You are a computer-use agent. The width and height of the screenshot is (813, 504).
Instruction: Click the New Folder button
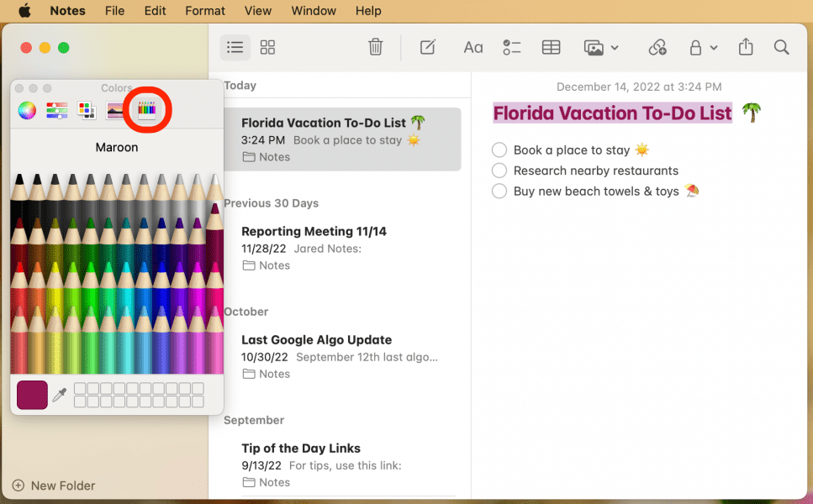pyautogui.click(x=54, y=486)
